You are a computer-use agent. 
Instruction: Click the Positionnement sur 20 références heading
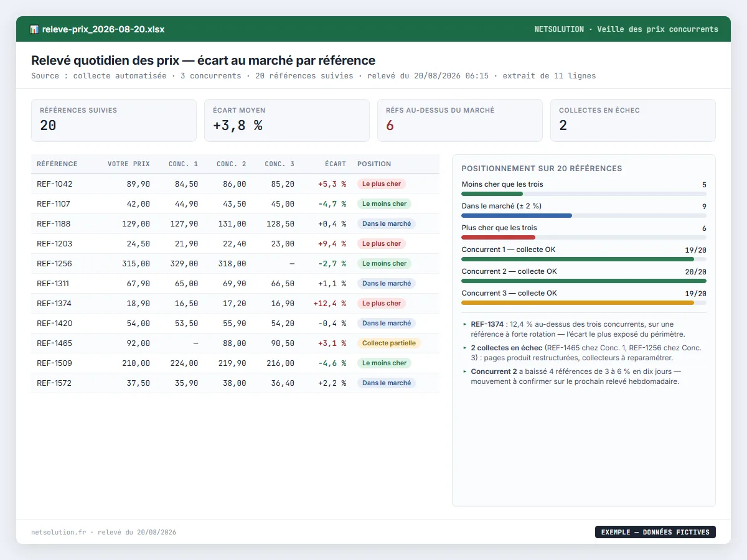click(542, 169)
